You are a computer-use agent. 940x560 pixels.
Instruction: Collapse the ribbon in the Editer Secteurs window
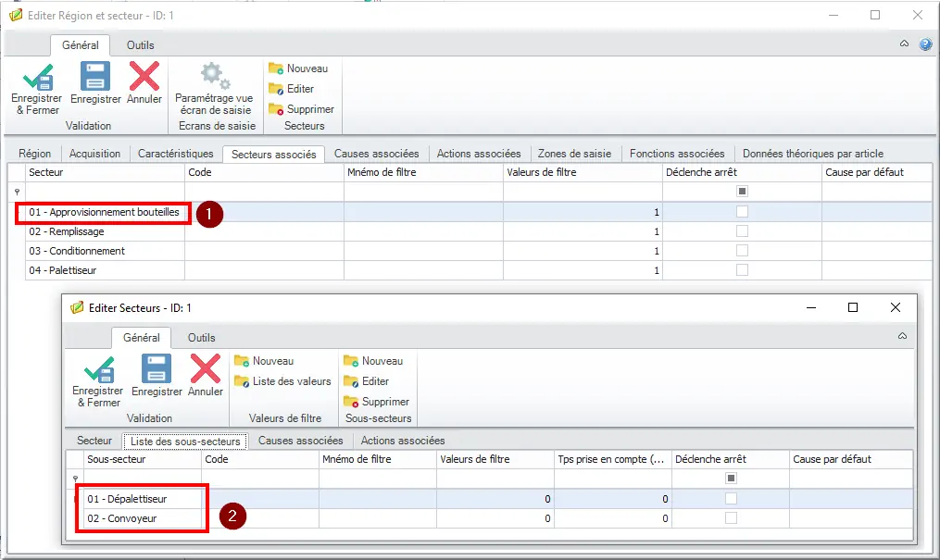pos(902,336)
